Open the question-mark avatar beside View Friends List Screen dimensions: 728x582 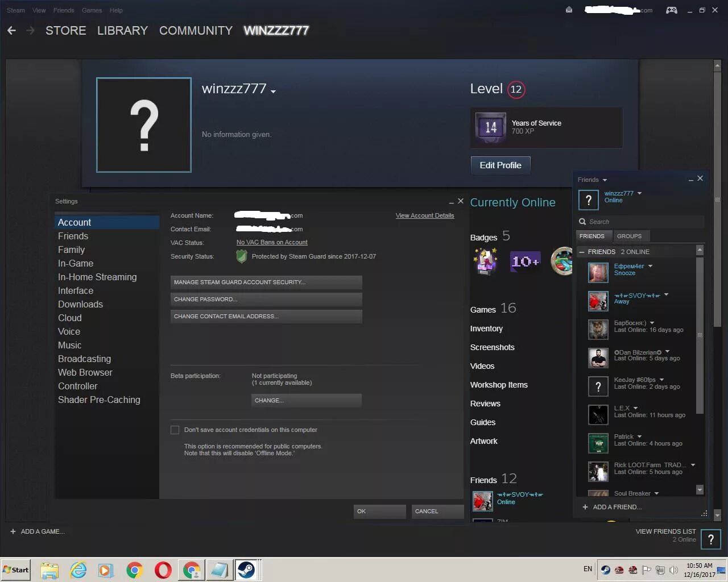711,539
